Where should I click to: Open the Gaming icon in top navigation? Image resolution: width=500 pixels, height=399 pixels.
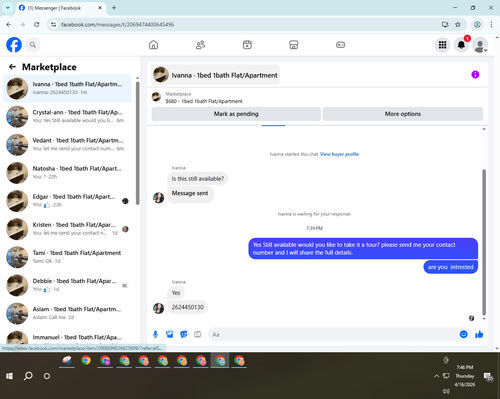[340, 45]
